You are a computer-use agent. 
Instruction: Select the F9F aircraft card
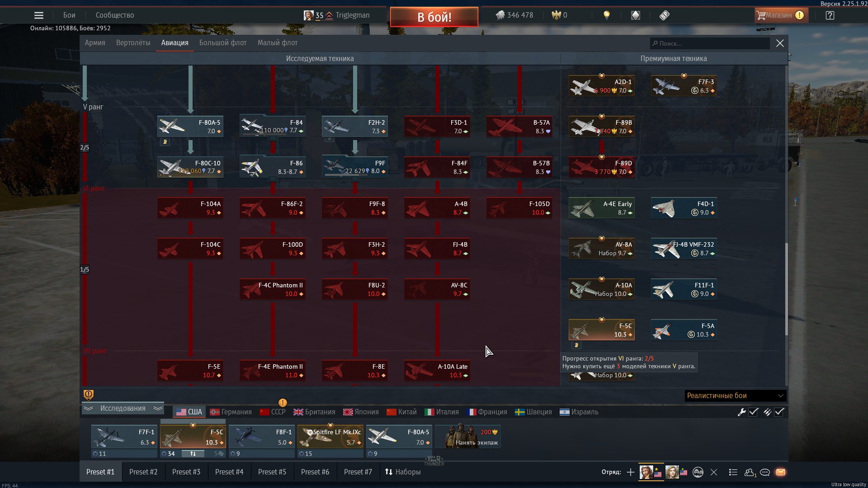[355, 167]
